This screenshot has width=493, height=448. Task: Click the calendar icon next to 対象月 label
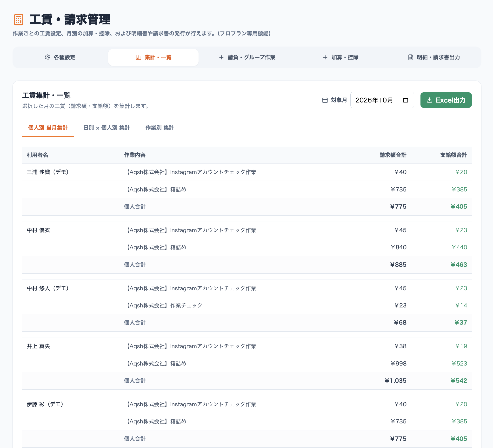point(325,100)
